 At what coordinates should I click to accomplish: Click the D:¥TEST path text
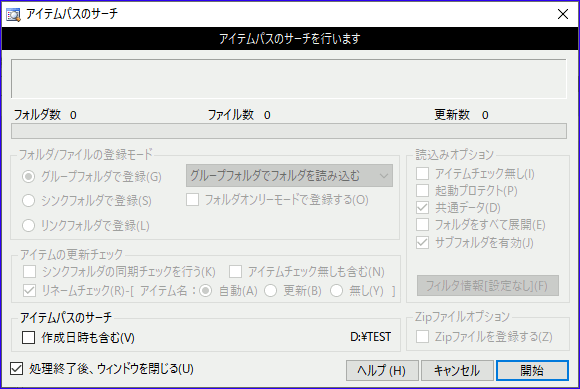(x=371, y=337)
